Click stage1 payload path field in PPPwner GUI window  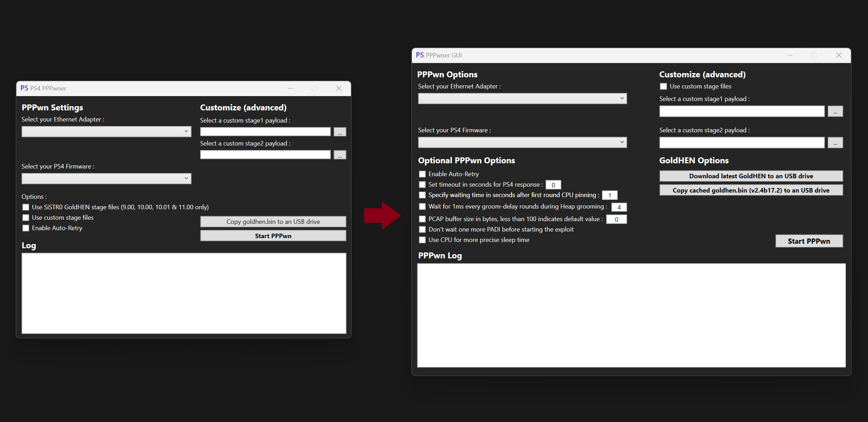click(742, 111)
